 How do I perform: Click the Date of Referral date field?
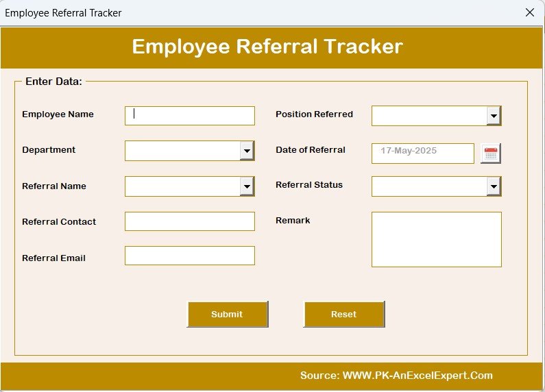tap(423, 154)
